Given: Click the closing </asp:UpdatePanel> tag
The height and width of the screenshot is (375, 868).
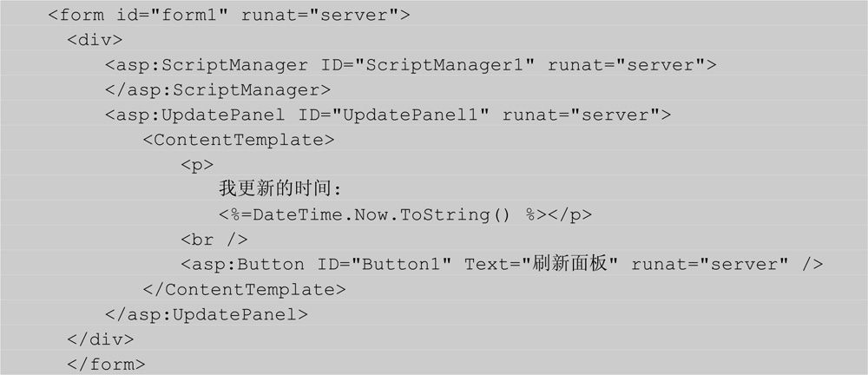Looking at the screenshot, I should tap(207, 314).
